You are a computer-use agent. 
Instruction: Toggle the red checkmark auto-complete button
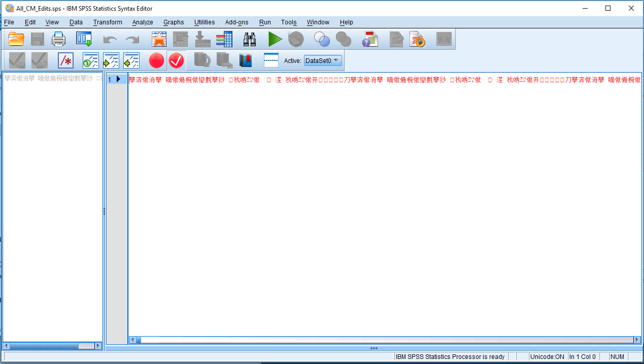[x=176, y=61]
